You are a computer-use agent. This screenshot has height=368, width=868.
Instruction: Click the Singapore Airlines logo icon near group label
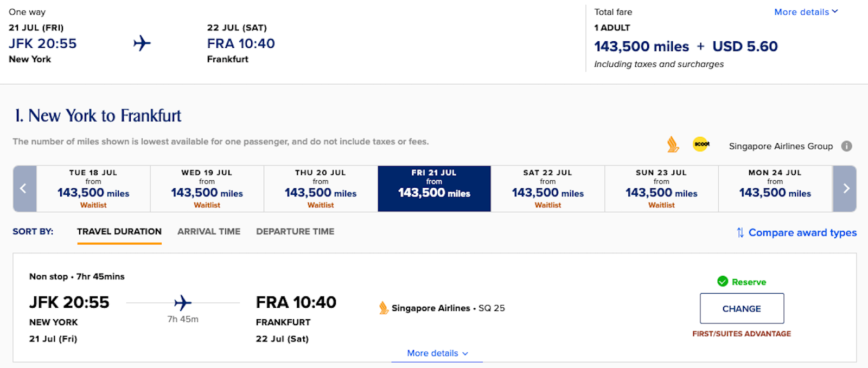[x=673, y=144]
